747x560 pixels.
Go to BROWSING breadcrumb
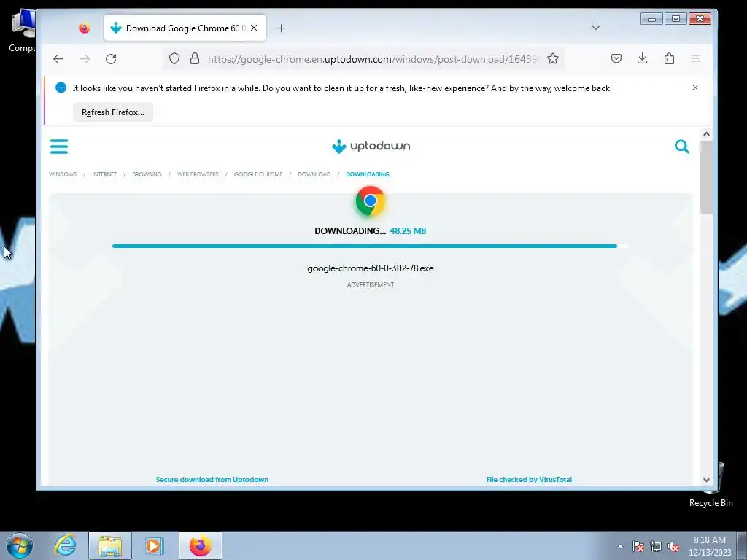[x=147, y=174]
